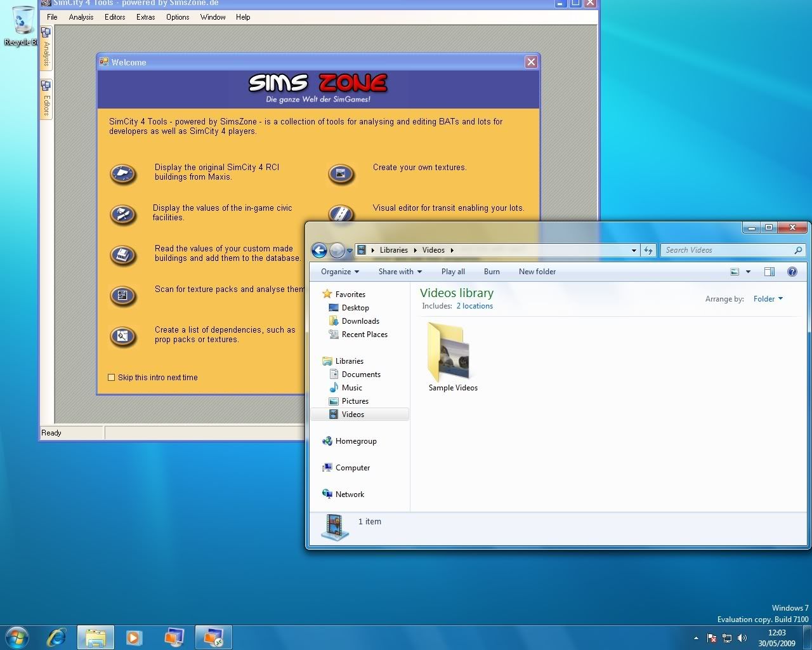
Task: Open the Extras menu
Action: coord(145,17)
